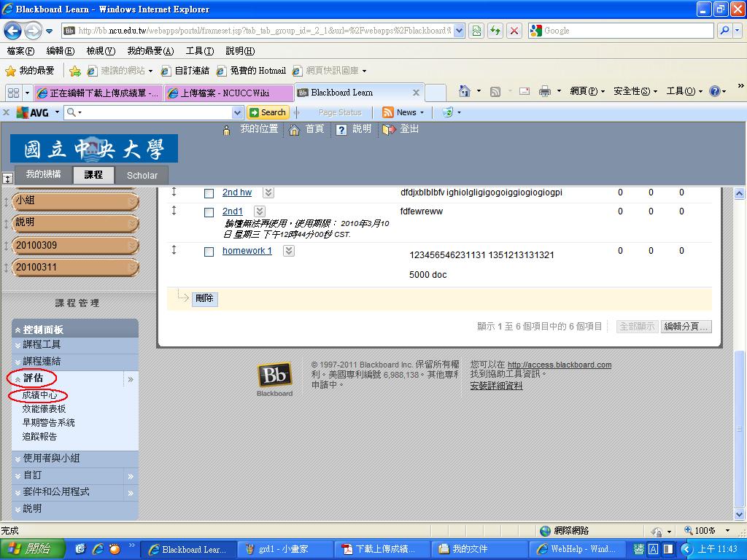This screenshot has width=747, height=560.
Task: Expand the 使用者與小組 panel section
Action: pos(51,459)
